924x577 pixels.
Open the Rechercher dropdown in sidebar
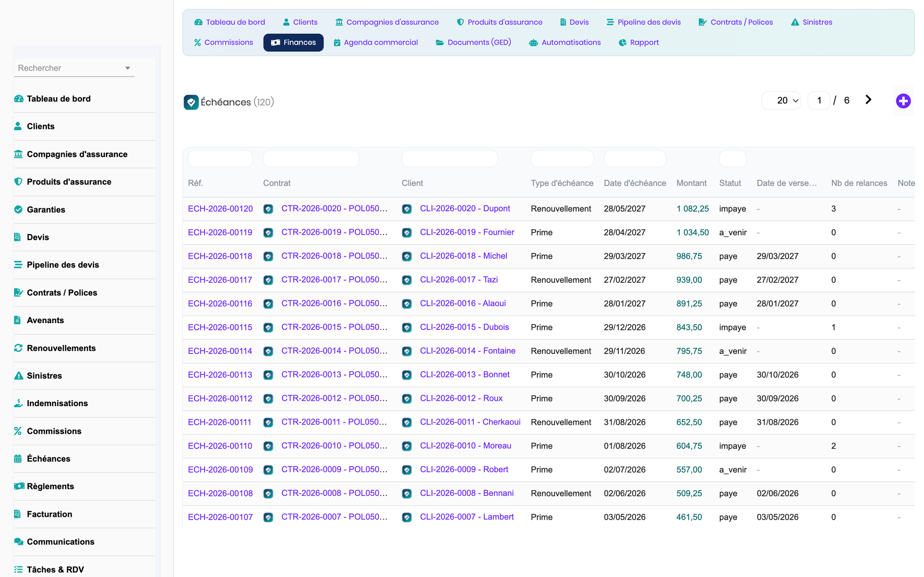click(74, 68)
